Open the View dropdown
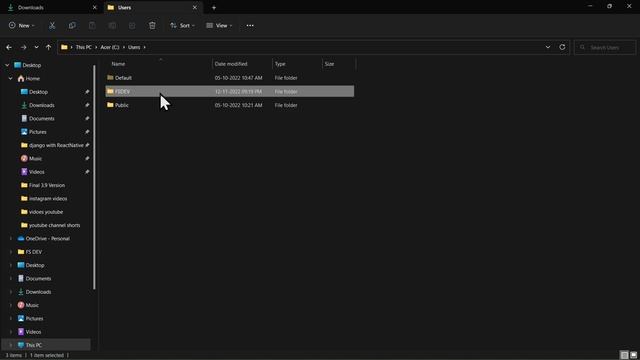 pyautogui.click(x=219, y=25)
